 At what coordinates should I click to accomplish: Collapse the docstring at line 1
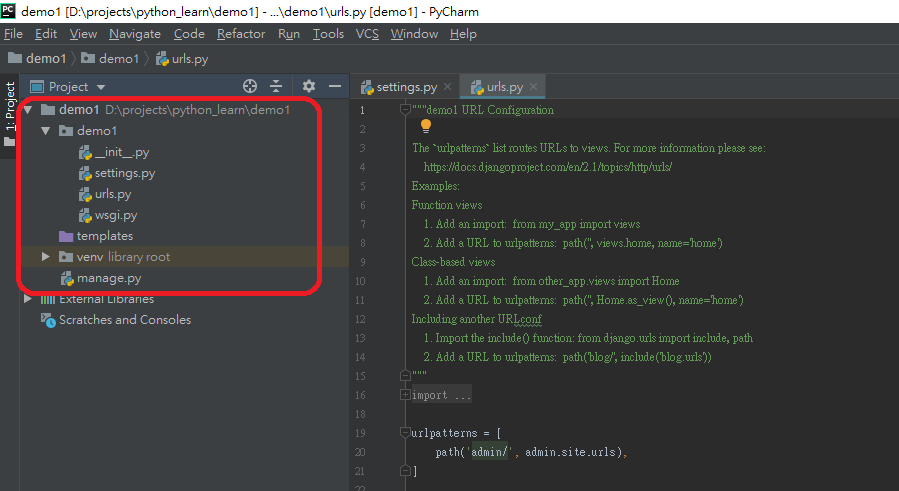click(405, 110)
